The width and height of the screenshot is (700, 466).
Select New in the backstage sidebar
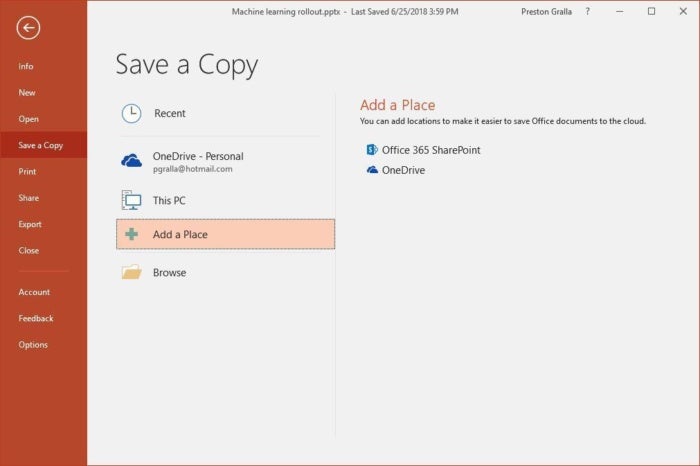44,92
